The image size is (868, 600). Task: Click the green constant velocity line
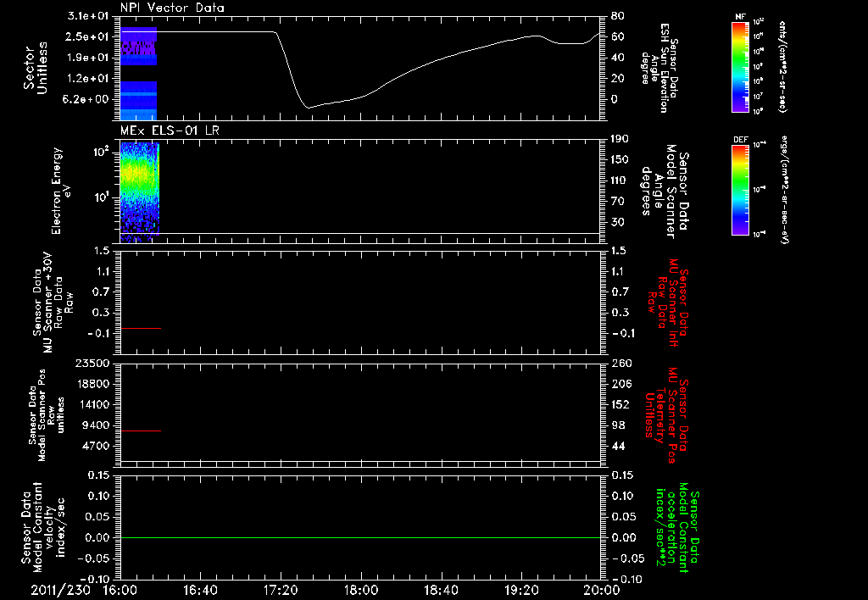[x=360, y=537]
